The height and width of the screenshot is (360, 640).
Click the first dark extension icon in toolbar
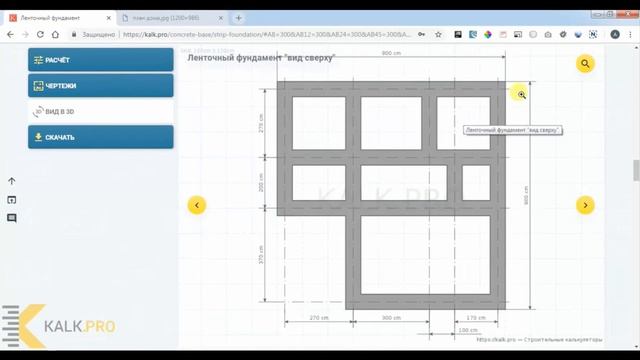[458, 35]
